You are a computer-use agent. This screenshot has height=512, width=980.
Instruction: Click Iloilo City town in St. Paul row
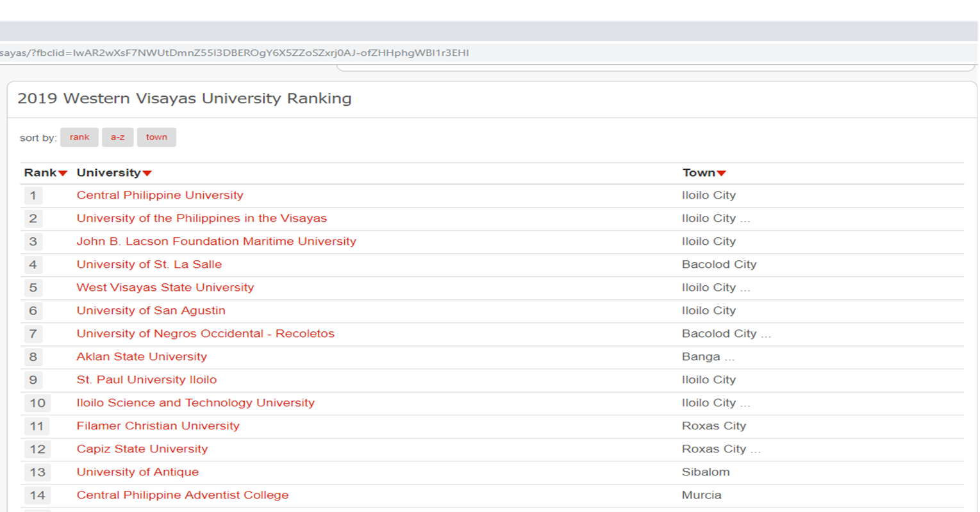[x=709, y=380]
